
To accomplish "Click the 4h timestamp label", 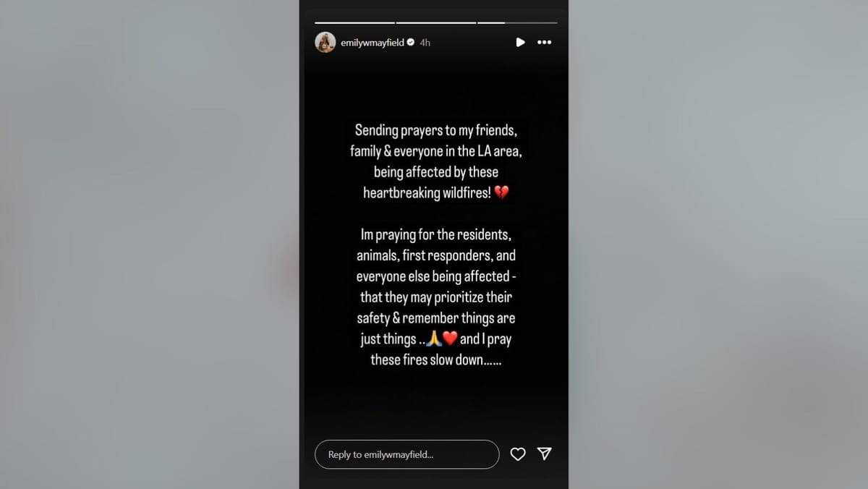I will [425, 43].
